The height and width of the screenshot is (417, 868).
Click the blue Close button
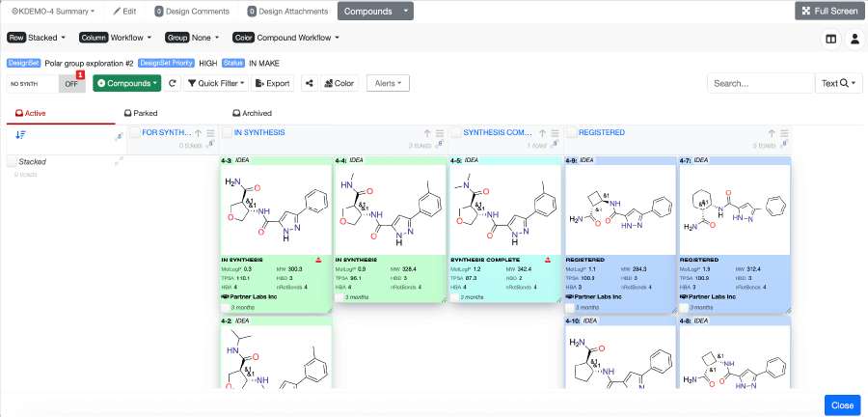(x=843, y=405)
